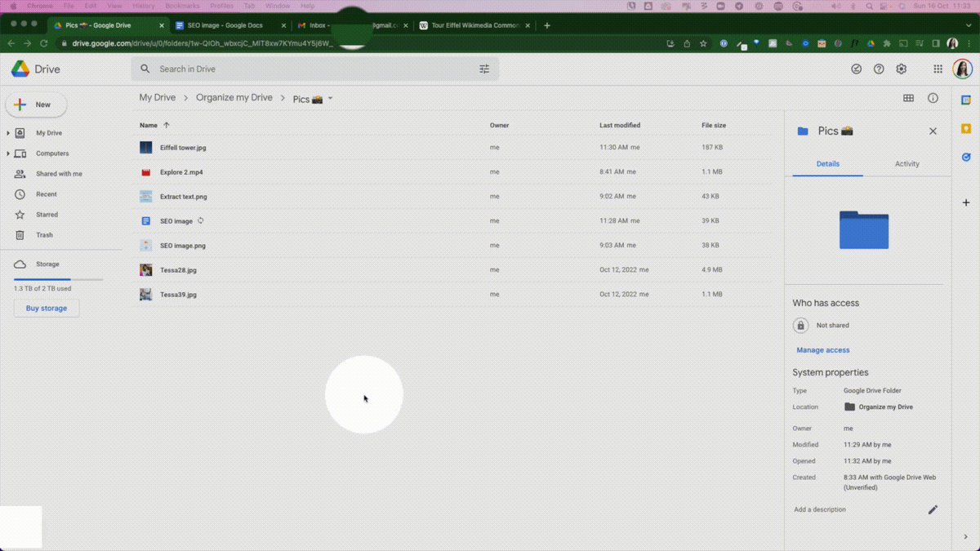
Task: Bookmark this page with the star
Action: tap(703, 43)
